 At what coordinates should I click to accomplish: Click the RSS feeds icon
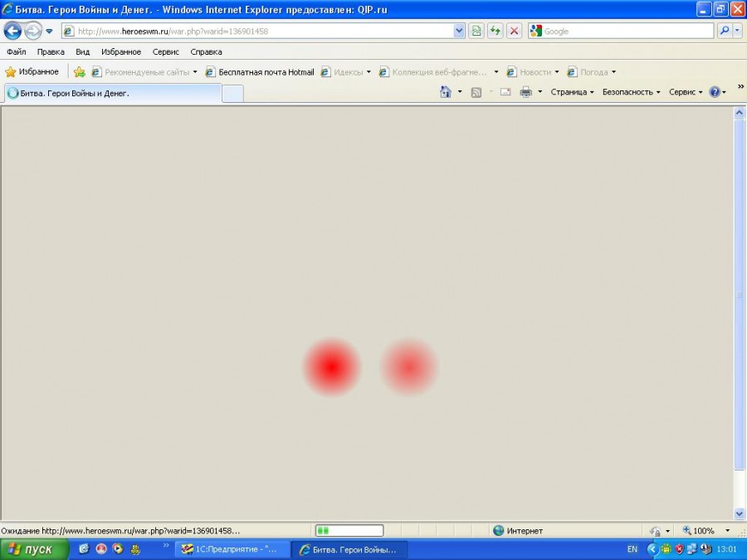[476, 92]
